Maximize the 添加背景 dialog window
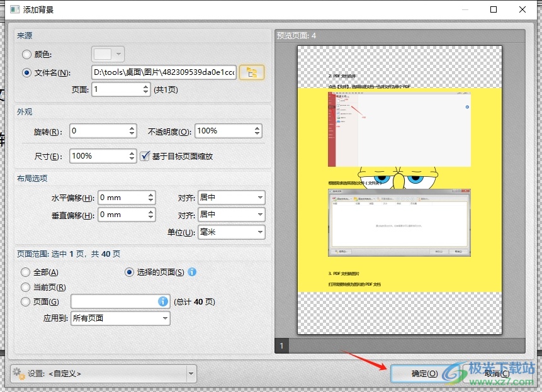 click(x=494, y=9)
